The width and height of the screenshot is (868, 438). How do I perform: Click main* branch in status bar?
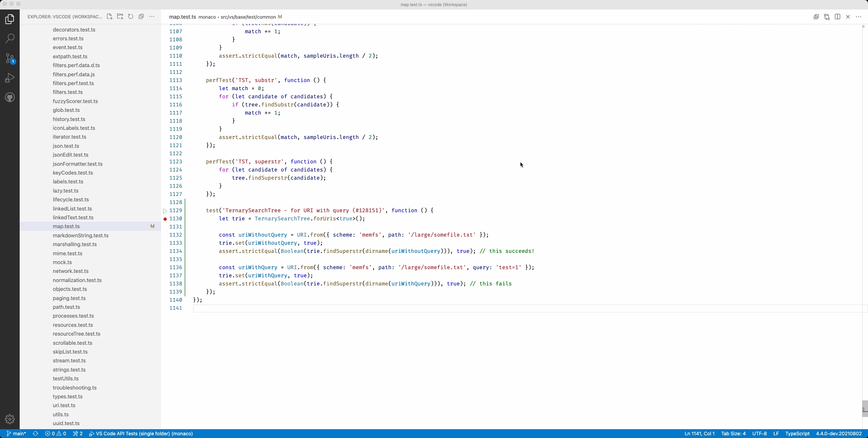point(16,434)
